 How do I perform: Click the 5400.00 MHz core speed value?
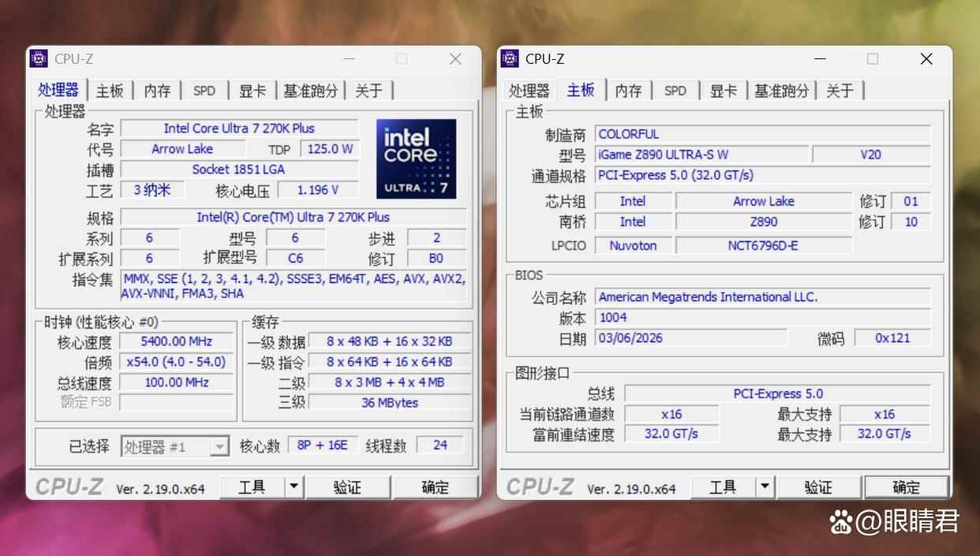177,341
